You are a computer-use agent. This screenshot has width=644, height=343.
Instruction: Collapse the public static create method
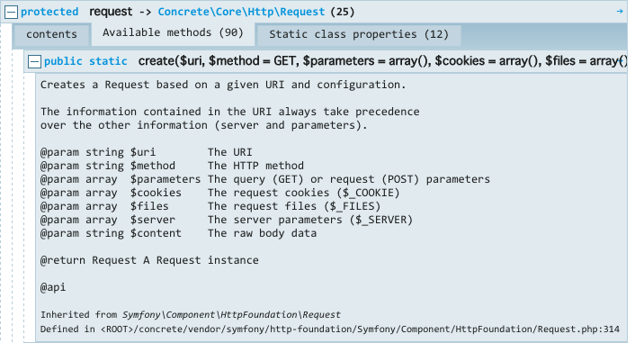(x=34, y=62)
